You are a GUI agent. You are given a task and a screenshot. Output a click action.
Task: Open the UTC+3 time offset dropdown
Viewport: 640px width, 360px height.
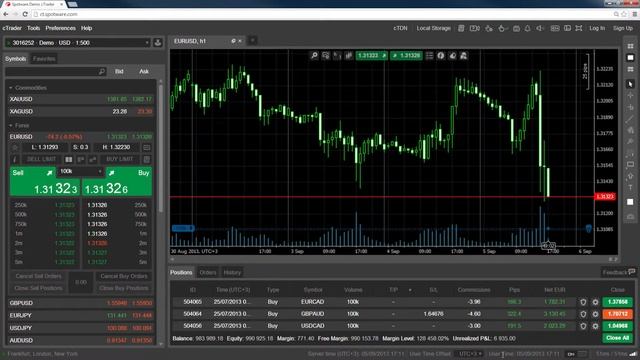[x=470, y=354]
